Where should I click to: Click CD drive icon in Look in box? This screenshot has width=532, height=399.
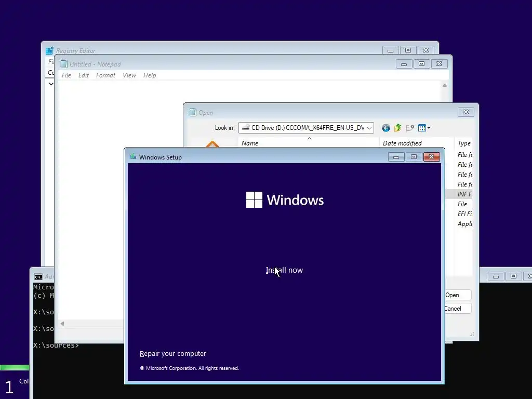click(246, 128)
